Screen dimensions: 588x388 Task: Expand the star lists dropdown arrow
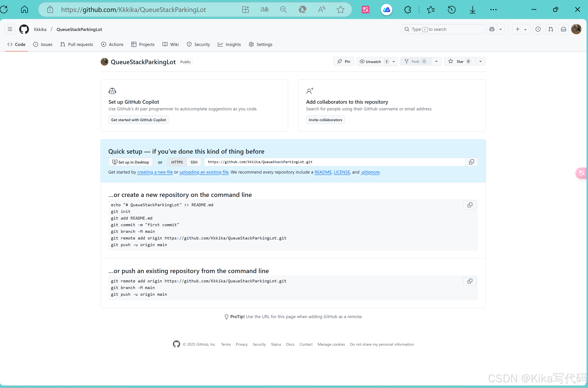[480, 61]
